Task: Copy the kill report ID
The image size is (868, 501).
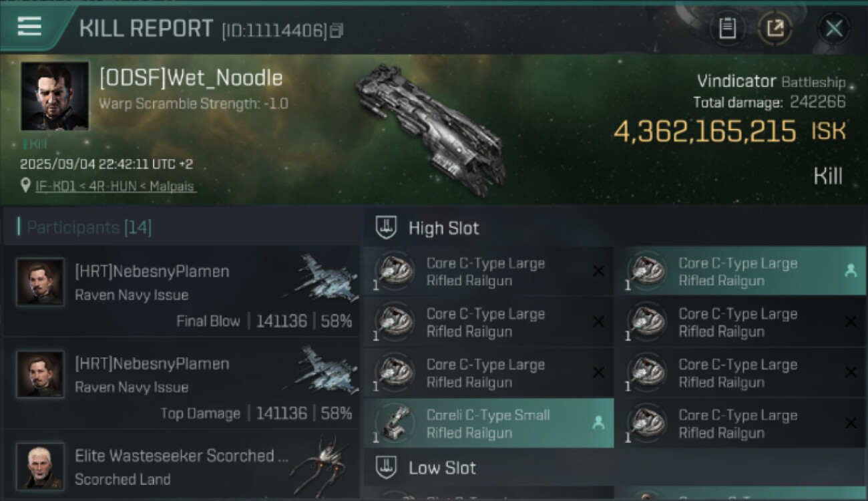Action: pyautogui.click(x=337, y=30)
